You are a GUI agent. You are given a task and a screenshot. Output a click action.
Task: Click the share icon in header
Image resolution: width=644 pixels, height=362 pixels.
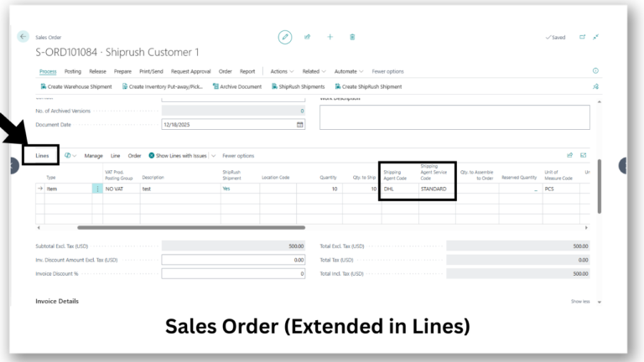coord(307,37)
